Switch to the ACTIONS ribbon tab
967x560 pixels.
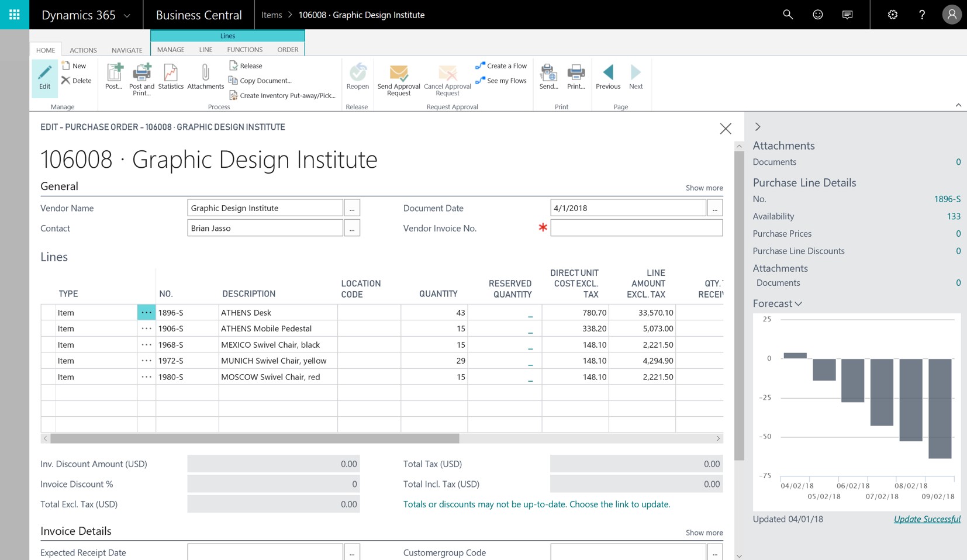pyautogui.click(x=83, y=50)
